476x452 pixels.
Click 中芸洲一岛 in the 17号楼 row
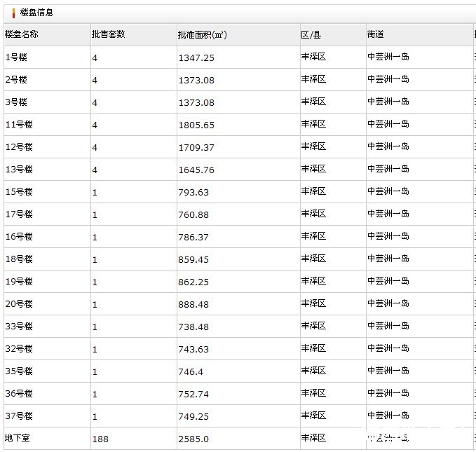pyautogui.click(x=388, y=214)
